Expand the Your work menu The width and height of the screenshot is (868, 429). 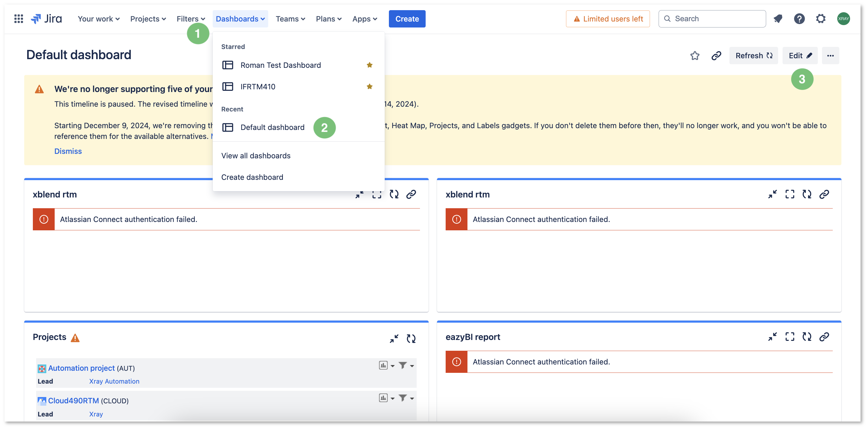point(98,19)
